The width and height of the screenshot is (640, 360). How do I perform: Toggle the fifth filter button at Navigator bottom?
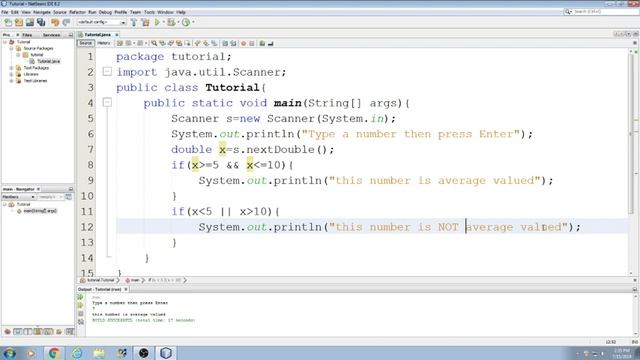(x=48, y=331)
